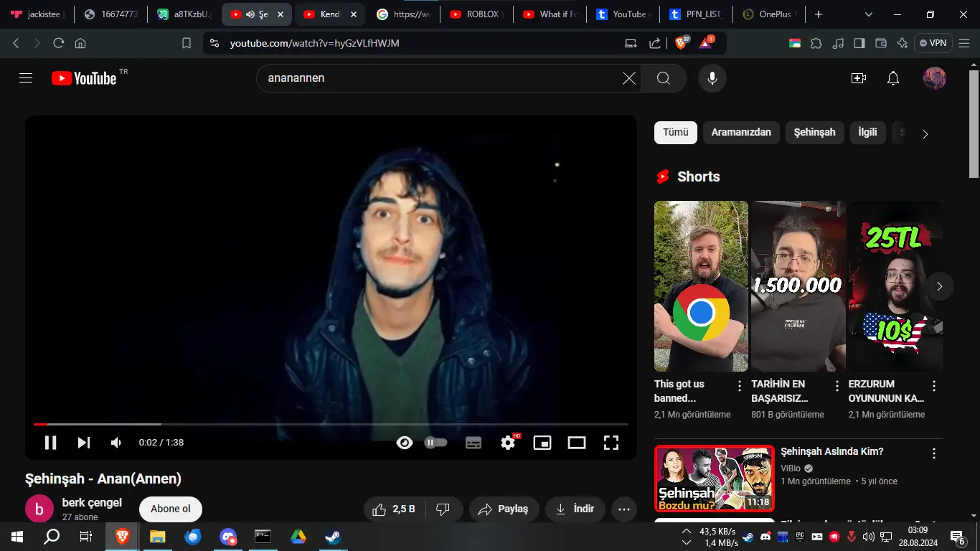Dislike the video with thumbs down
The height and width of the screenshot is (551, 980).
[443, 509]
